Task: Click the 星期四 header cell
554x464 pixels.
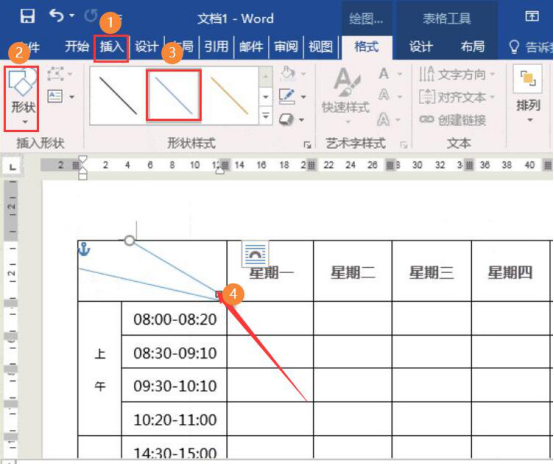Action: tap(510, 271)
